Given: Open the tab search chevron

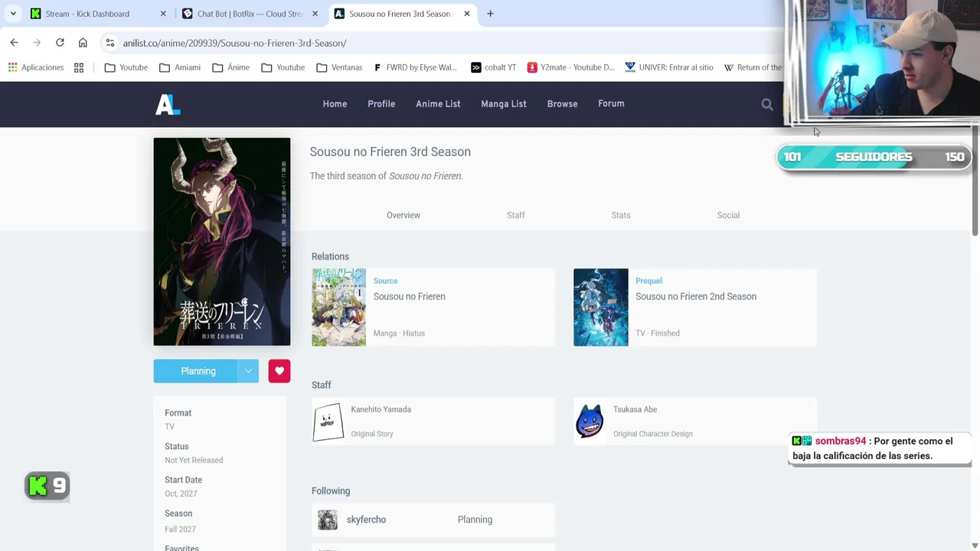Looking at the screenshot, I should 13,14.
